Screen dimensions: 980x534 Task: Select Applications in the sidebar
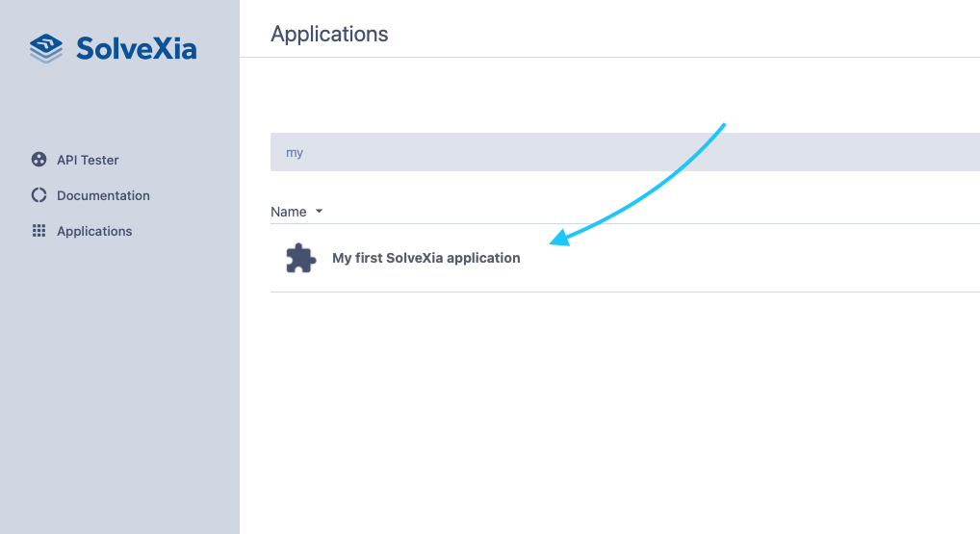pos(94,231)
